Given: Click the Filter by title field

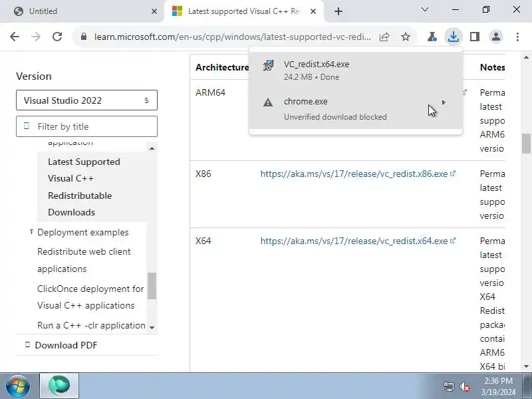Looking at the screenshot, I should [86, 126].
